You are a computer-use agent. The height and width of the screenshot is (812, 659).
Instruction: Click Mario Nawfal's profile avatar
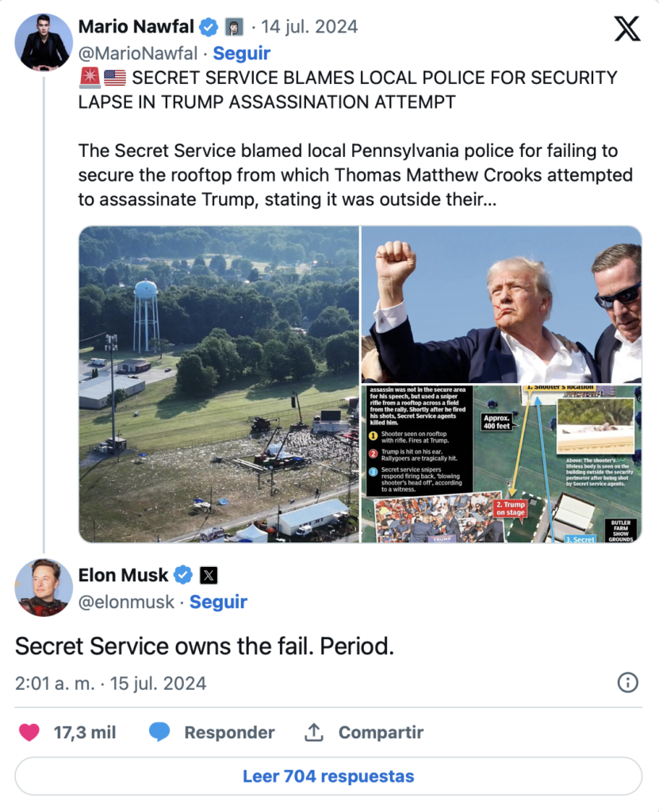point(43,42)
